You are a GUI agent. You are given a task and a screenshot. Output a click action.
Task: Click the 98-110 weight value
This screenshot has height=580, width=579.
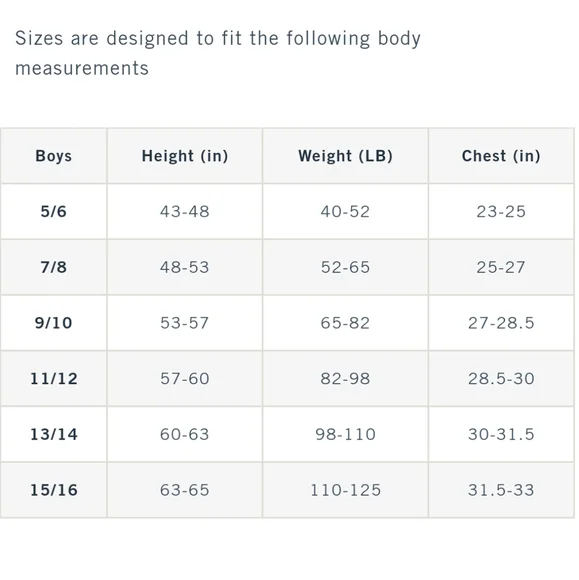pos(345,434)
